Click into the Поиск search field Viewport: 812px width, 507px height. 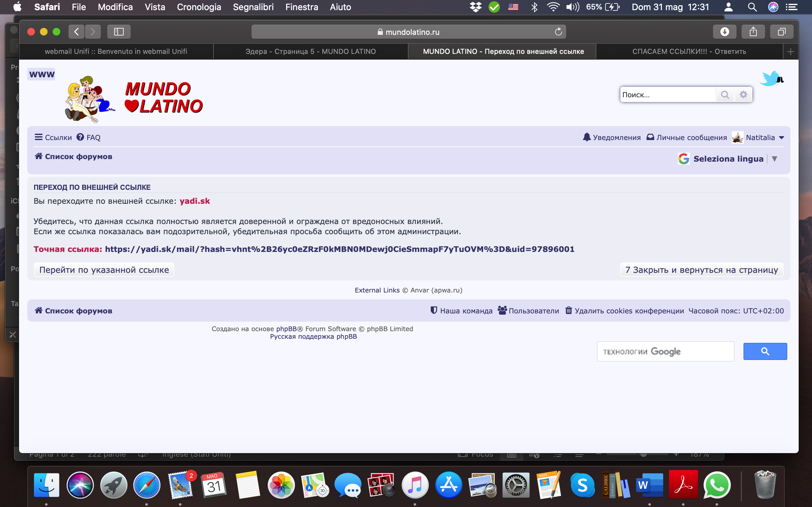coord(667,95)
